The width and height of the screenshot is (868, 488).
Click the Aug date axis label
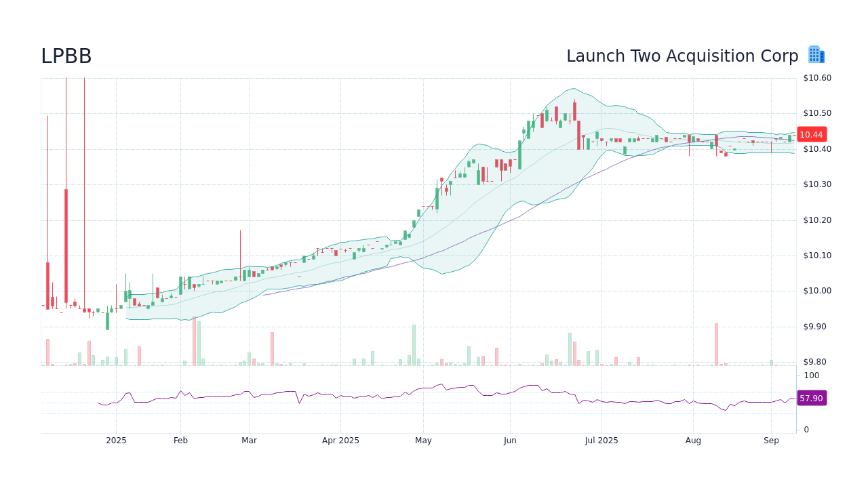pyautogui.click(x=693, y=441)
